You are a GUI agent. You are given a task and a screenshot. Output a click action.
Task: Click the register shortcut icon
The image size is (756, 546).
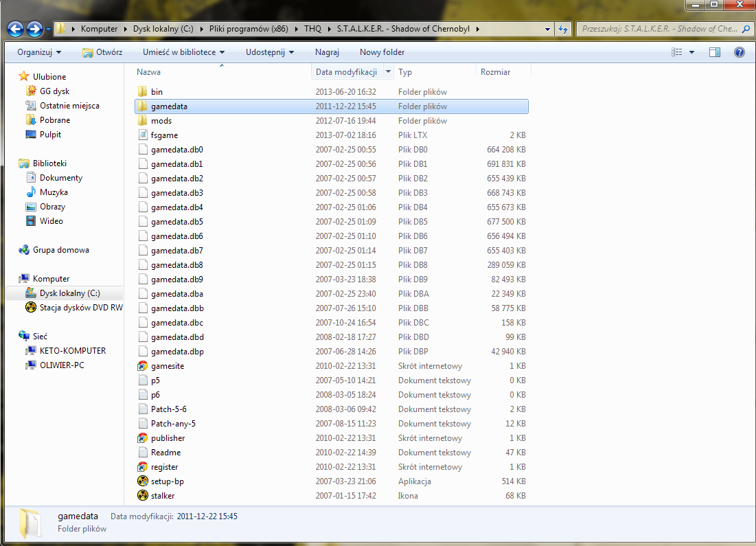click(x=143, y=467)
